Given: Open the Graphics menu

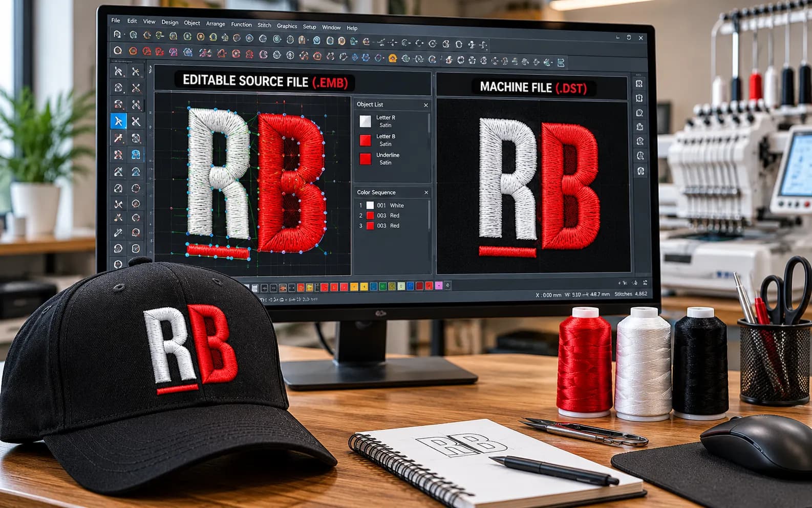Looking at the screenshot, I should click(287, 26).
